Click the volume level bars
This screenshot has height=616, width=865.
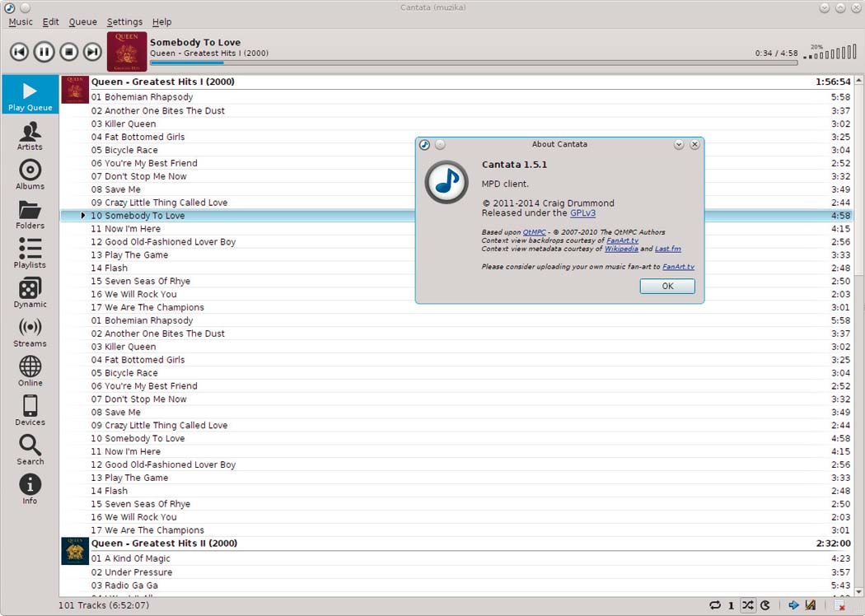tap(830, 53)
